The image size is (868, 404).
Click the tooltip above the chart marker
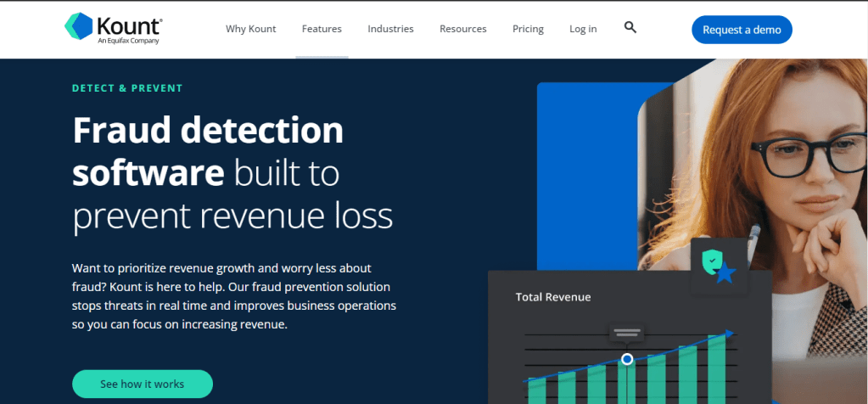[x=626, y=331]
